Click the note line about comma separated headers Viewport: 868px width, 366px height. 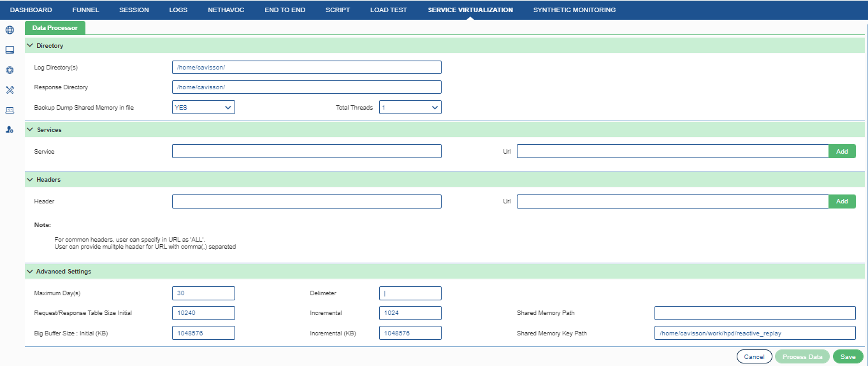click(145, 246)
